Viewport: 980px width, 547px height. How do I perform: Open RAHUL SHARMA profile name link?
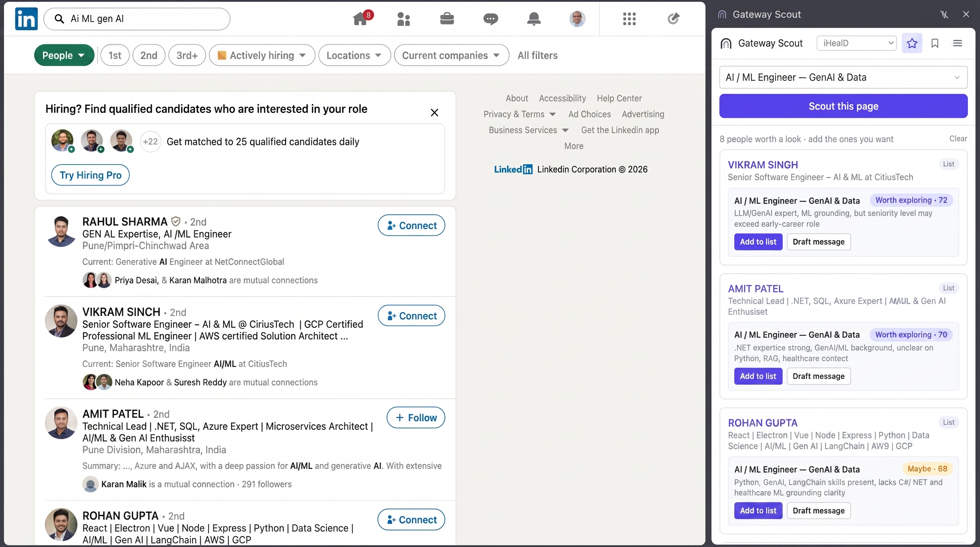125,222
